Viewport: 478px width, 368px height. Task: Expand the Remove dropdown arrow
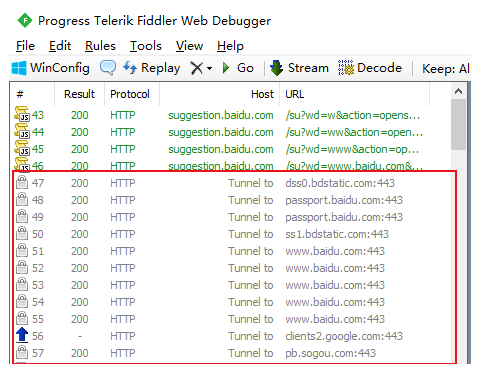pos(209,69)
